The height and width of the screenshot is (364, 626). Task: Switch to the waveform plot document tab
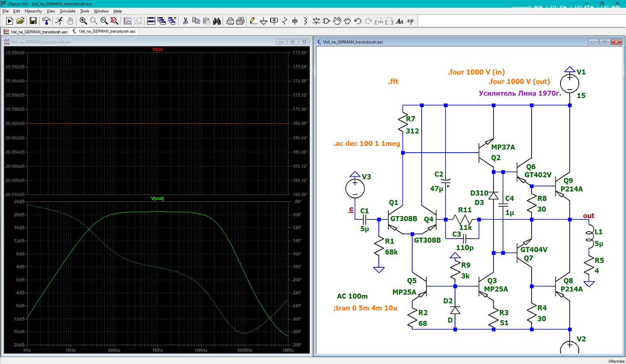pos(36,32)
